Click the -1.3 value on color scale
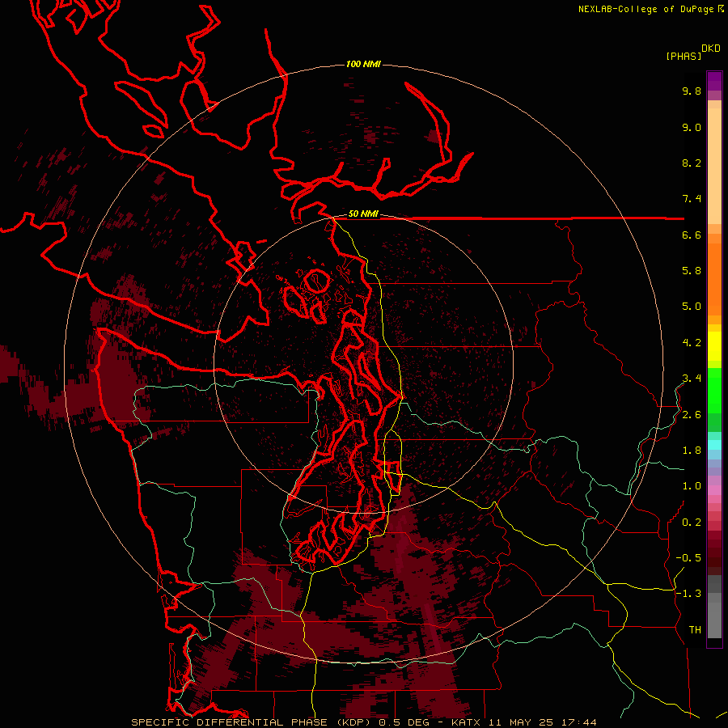This screenshot has width=728, height=728. (688, 594)
